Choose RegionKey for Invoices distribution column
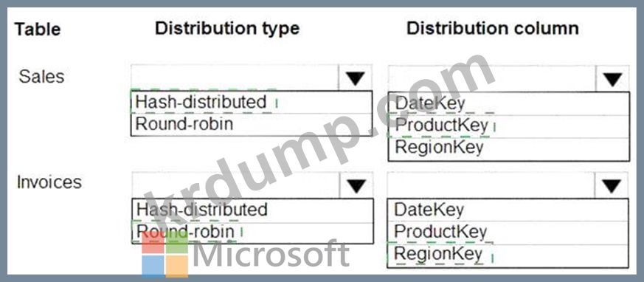The image size is (644, 282). click(x=508, y=255)
